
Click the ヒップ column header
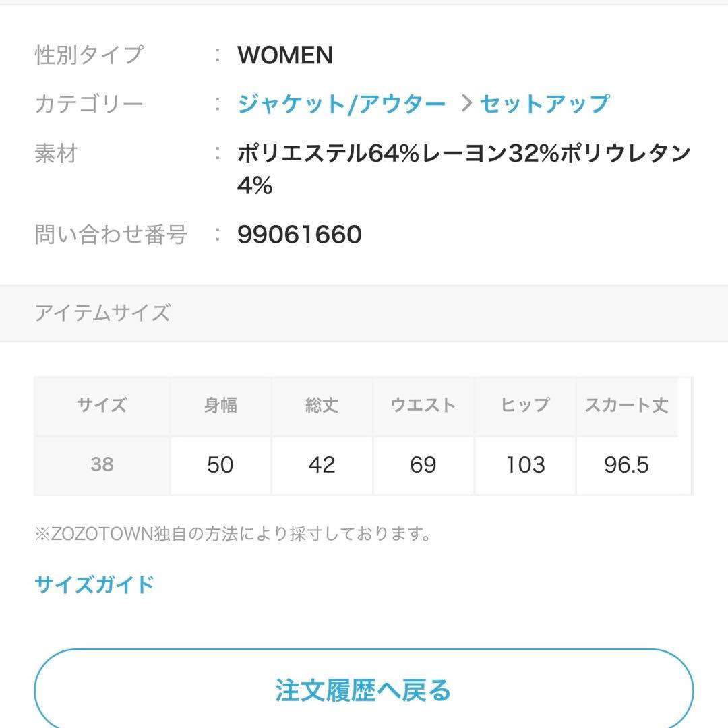point(525,406)
